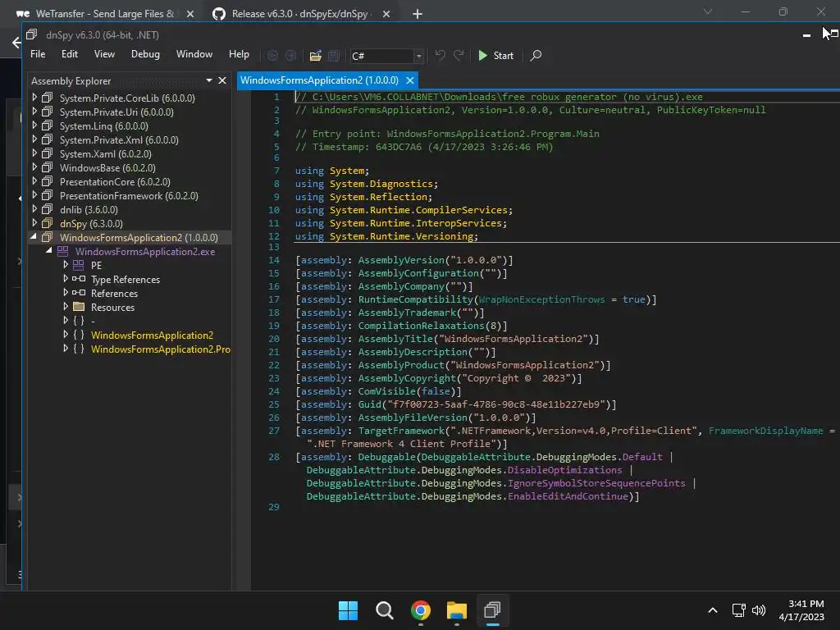
Task: Expand the WindowsBase assembly node
Action: point(34,167)
